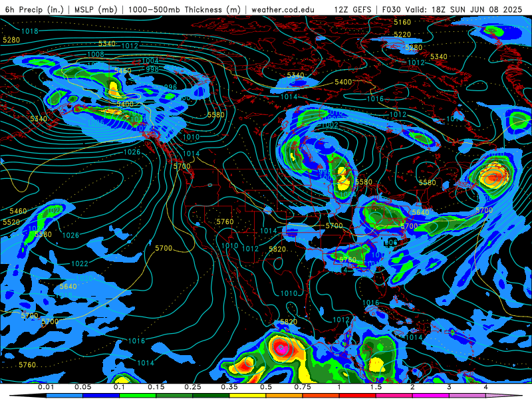Click the '5160' thickness contour label
The width and height of the screenshot is (532, 399).
[x=402, y=22]
